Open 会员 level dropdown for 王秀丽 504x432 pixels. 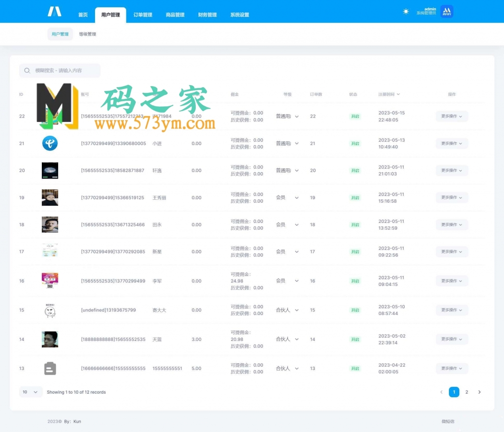[287, 197]
